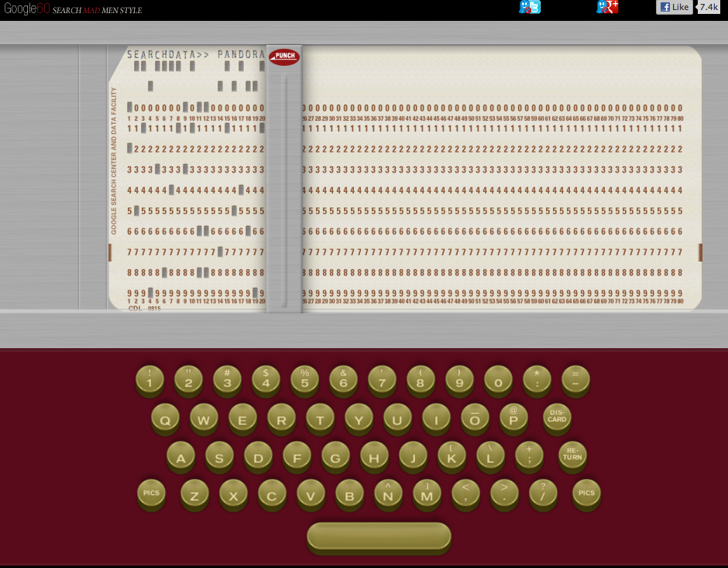Click the Facebook like count 7.4k bubble
728x568 pixels.
pos(709,7)
